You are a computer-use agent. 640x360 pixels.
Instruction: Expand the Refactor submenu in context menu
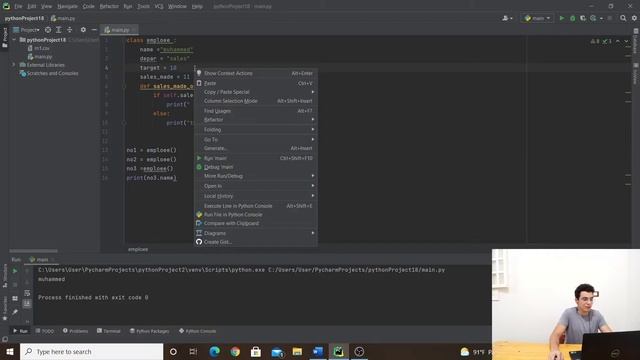point(256,120)
